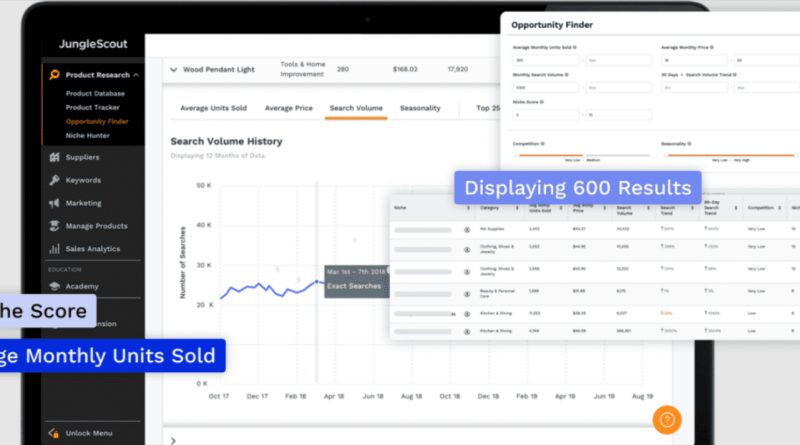This screenshot has height=445, width=800.
Task: Click the JungleScout logo
Action: (93, 44)
